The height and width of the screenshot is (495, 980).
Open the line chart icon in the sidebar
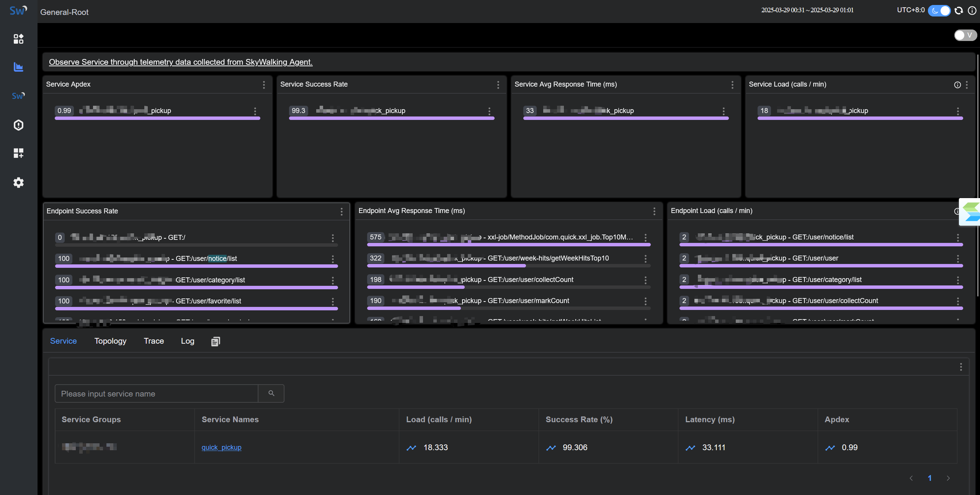18,67
